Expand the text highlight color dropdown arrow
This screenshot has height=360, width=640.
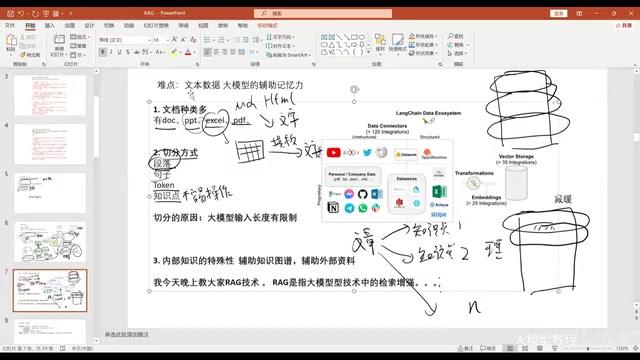180,53
